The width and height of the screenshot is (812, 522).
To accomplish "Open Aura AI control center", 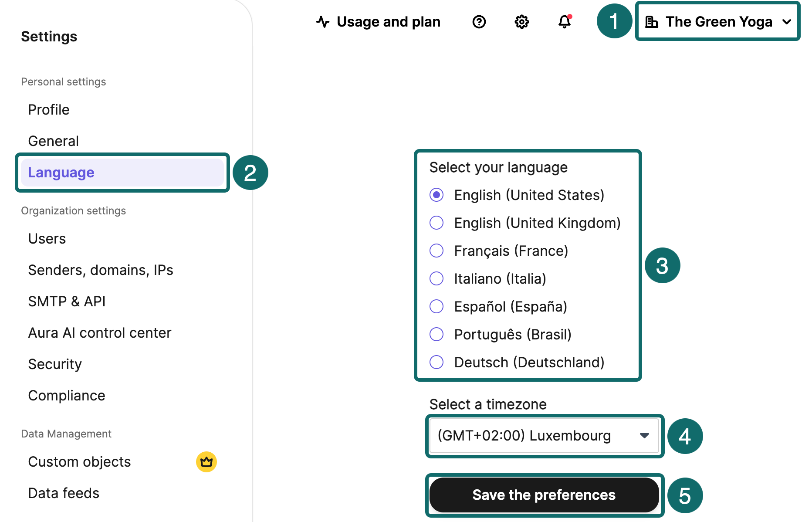I will click(x=100, y=333).
